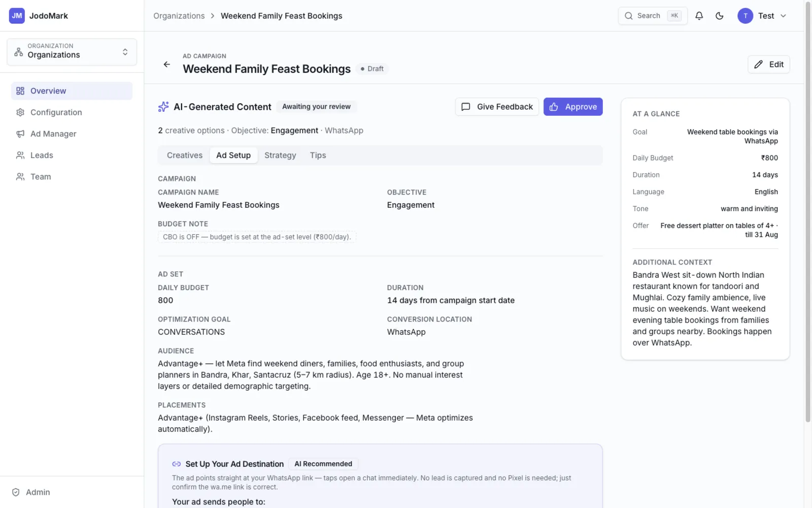Open Leads in sidebar
Viewport: 812px width, 508px height.
click(x=72, y=155)
